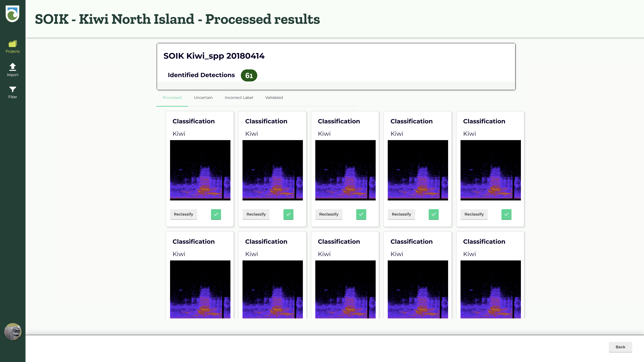This screenshot has height=362, width=644.
Task: Switch to the Uncertain tab
Action: point(203,97)
